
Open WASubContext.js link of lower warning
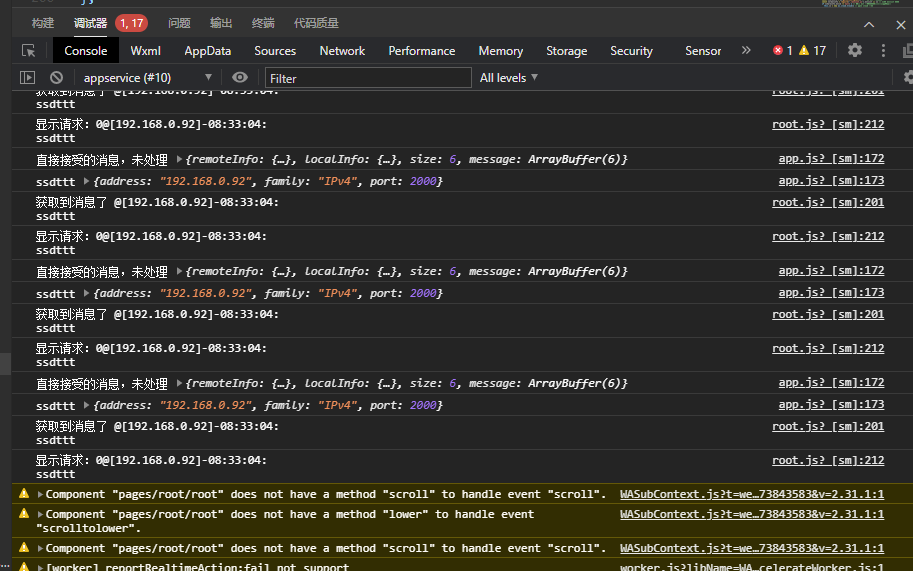point(752,514)
